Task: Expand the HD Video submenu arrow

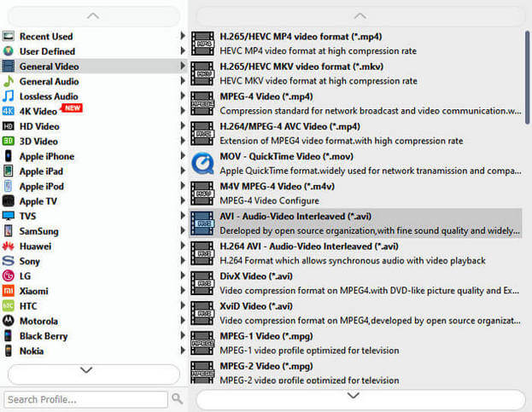Action: click(183, 125)
